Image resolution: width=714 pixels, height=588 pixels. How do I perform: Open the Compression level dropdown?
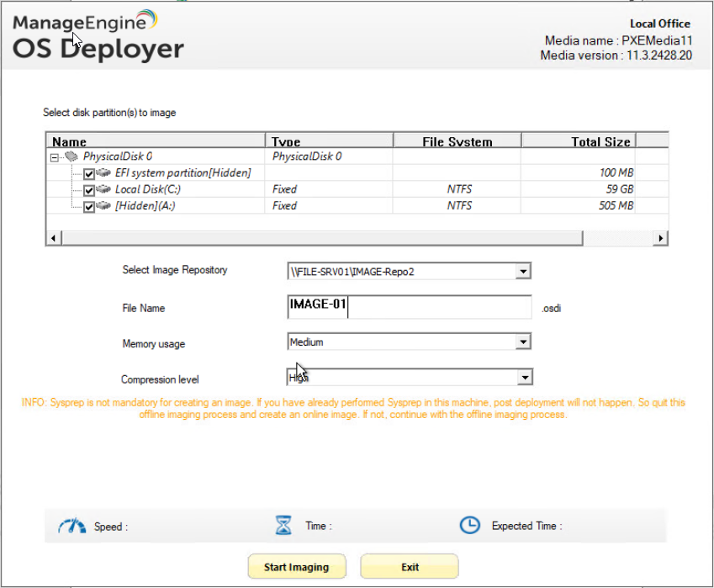[x=523, y=379]
